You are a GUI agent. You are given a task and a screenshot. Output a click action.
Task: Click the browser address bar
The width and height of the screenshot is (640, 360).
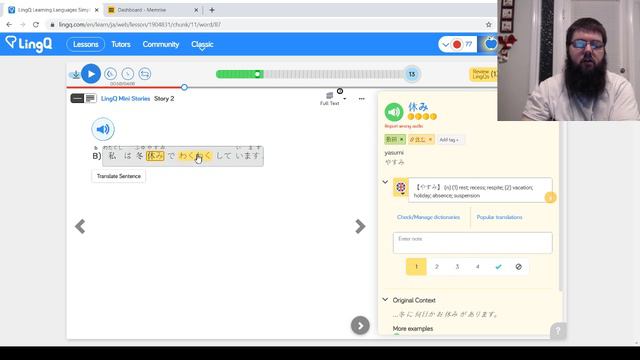tap(269, 24)
